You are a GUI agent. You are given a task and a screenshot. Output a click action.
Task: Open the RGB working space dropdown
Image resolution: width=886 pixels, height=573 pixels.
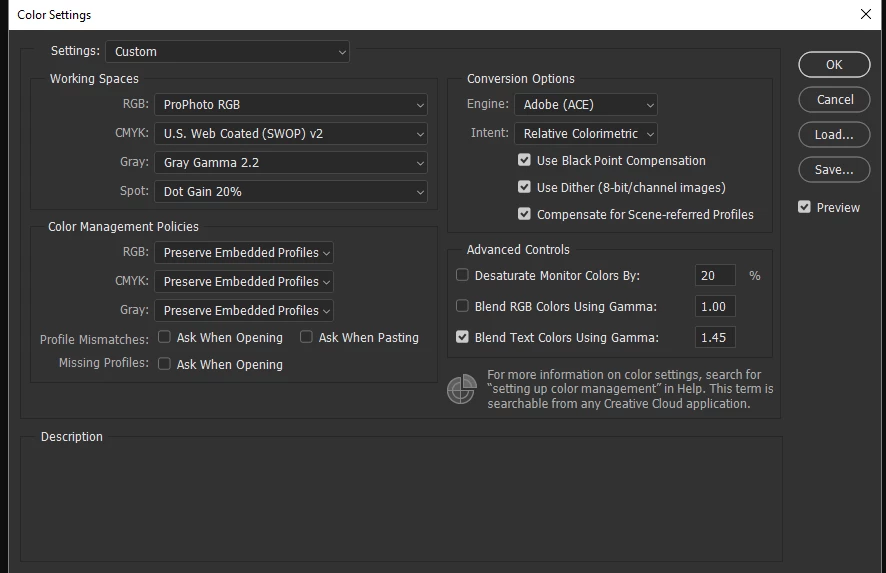[290, 105]
